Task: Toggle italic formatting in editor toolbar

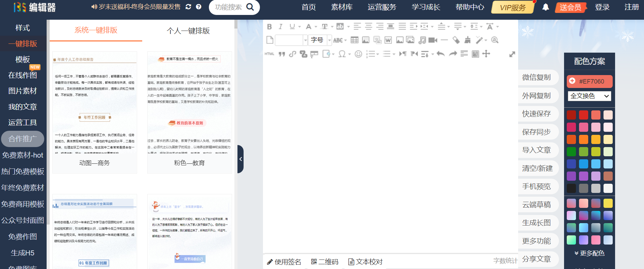Action: click(x=280, y=26)
